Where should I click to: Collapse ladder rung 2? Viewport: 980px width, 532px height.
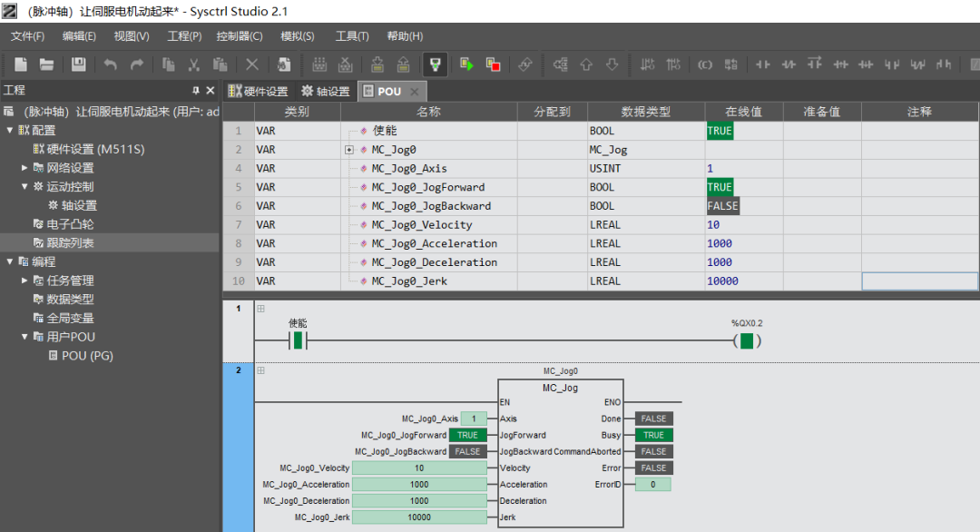(260, 370)
